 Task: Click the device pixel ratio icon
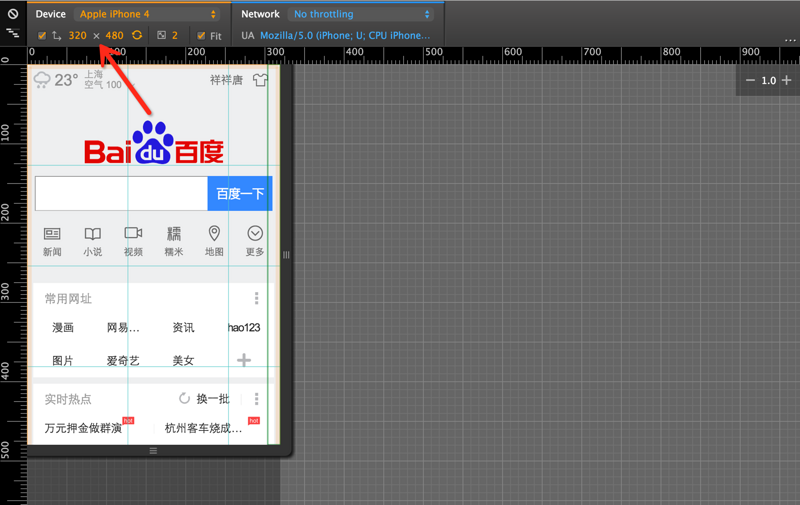tap(161, 35)
